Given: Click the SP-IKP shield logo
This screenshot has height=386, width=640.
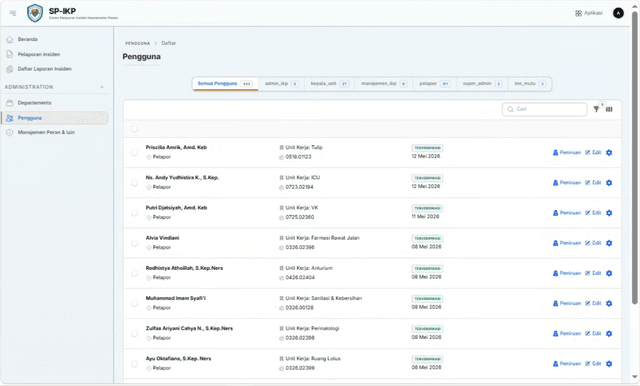Looking at the screenshot, I should click(x=35, y=13).
